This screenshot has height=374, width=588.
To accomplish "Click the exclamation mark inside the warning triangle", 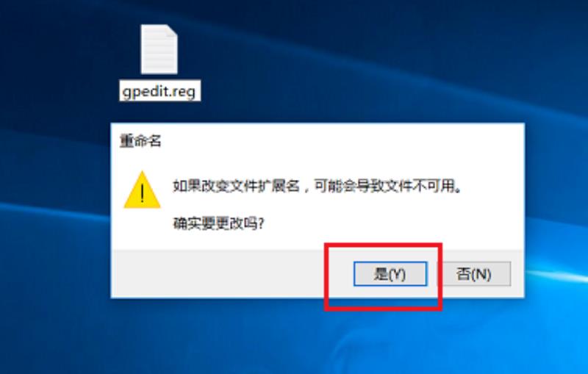I will pos(142,194).
